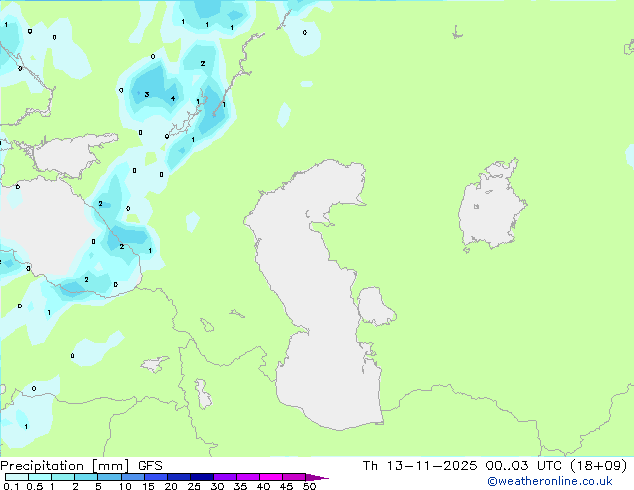Click the "(18+09)" forecast run text
Image resolution: width=634 pixels, height=490 pixels.
coord(598,466)
